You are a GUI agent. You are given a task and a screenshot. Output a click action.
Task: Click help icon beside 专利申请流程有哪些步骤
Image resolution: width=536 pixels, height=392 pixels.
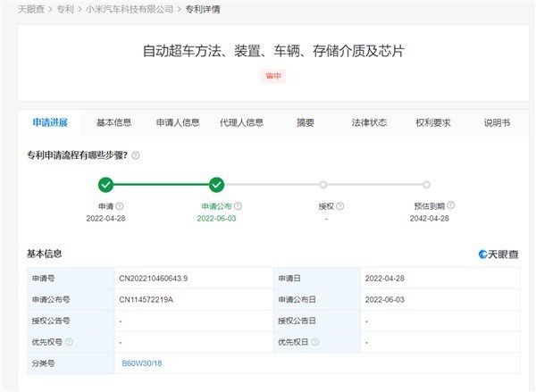[136, 156]
